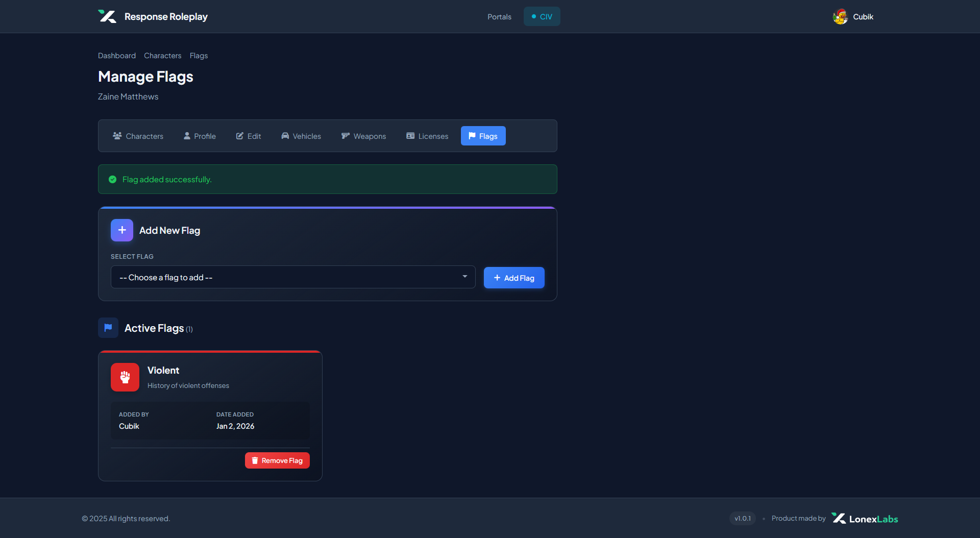Select the active Flags tab
The height and width of the screenshot is (538, 980).
click(483, 136)
